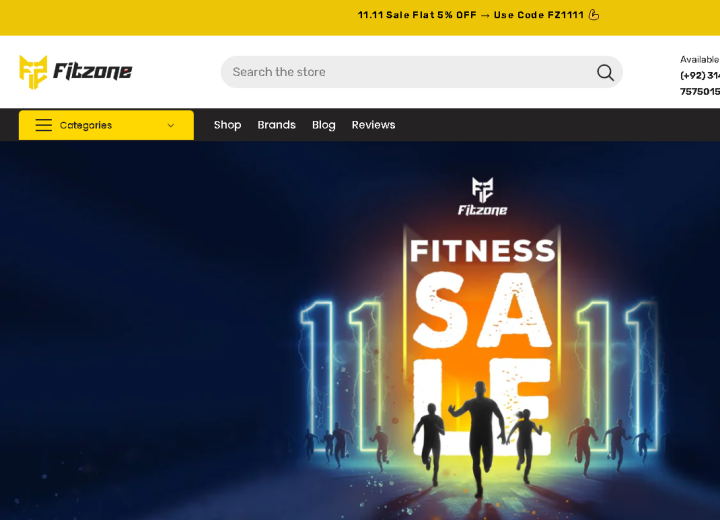Click the magnifying glass search icon
Screen dimensions: 720x520
605,73
